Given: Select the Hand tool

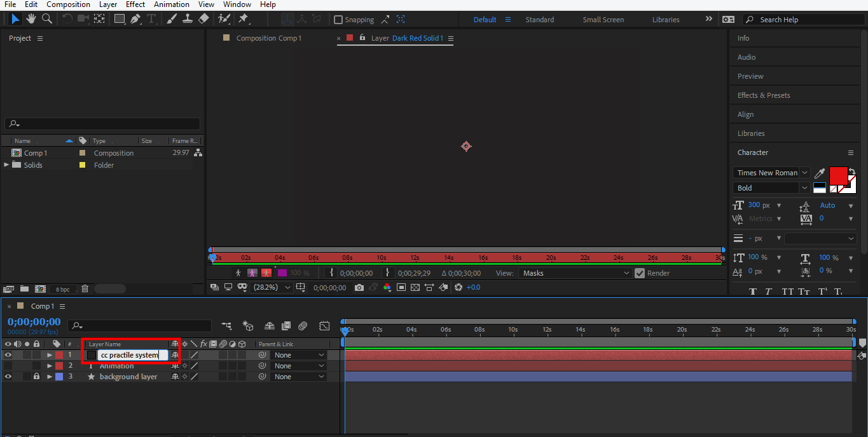Looking at the screenshot, I should (x=31, y=19).
